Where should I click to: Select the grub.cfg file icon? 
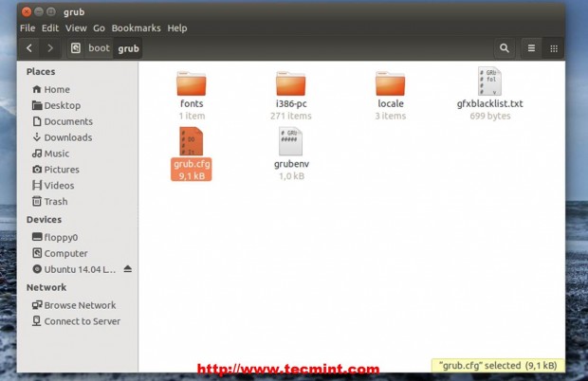(192, 141)
